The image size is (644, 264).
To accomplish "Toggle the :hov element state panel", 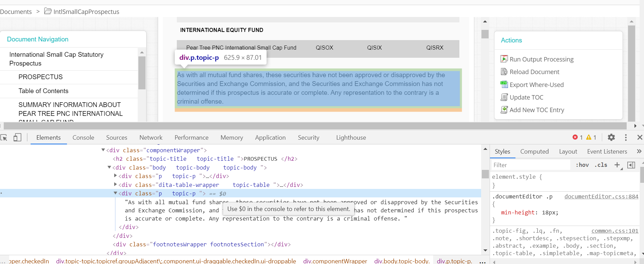I will click(582, 165).
